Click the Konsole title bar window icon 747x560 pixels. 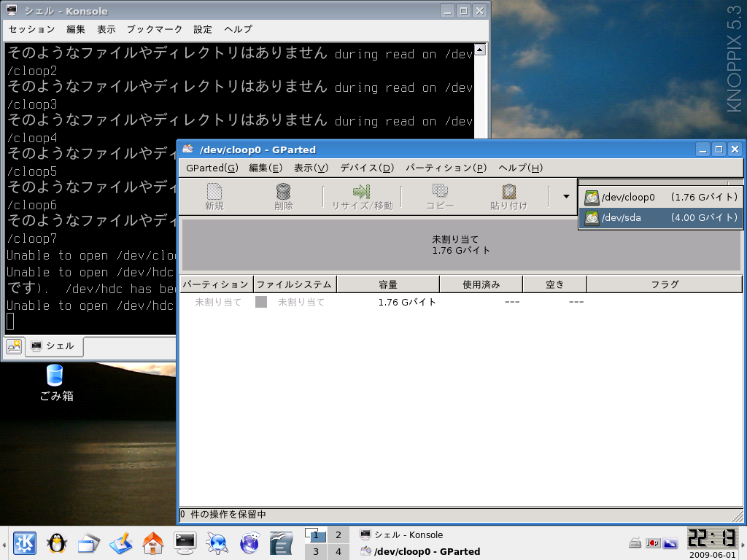[x=12, y=10]
